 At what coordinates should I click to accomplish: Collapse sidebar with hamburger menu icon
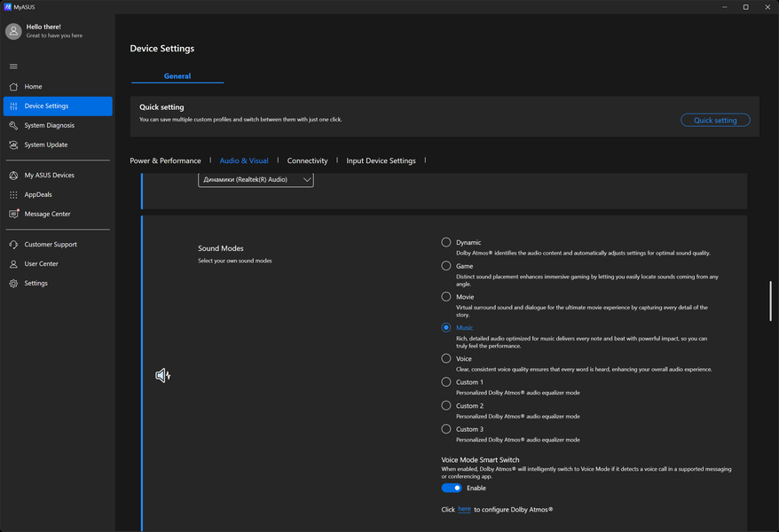pos(13,66)
